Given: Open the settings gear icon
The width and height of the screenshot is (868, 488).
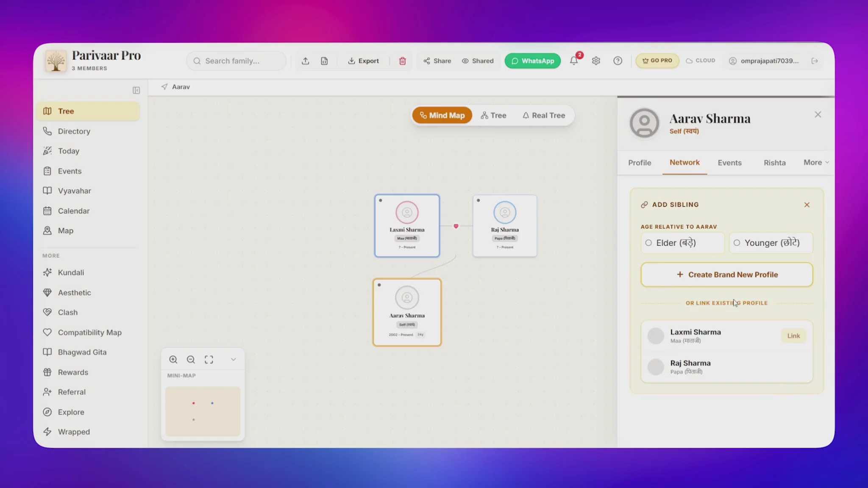Looking at the screenshot, I should pos(596,61).
